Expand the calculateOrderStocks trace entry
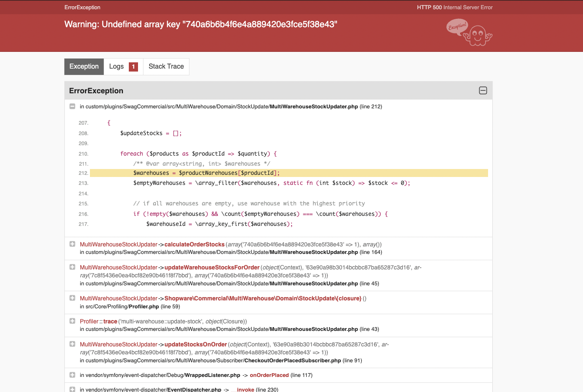The image size is (583, 392). tap(72, 244)
